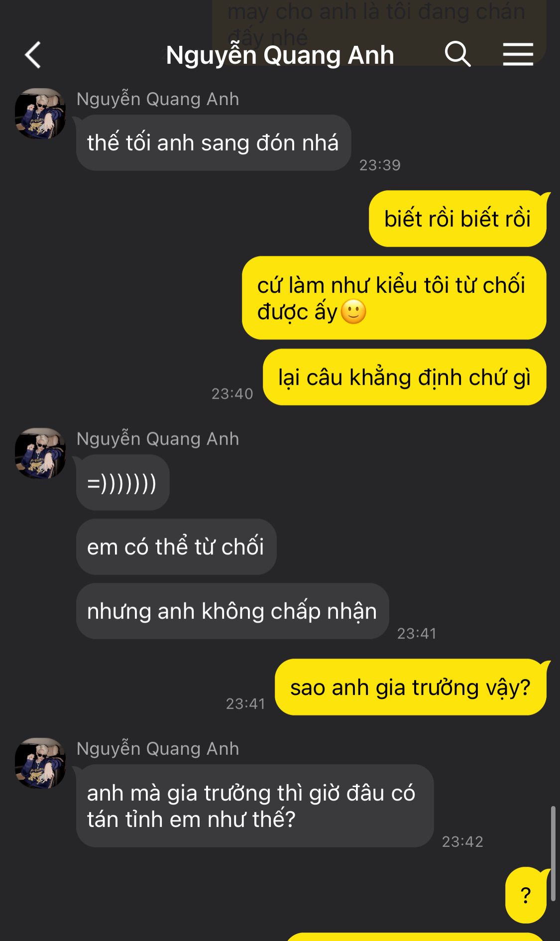Select bubble "sao anh gia trưởng vậy?"
This screenshot has width=560, height=941.
(411, 687)
